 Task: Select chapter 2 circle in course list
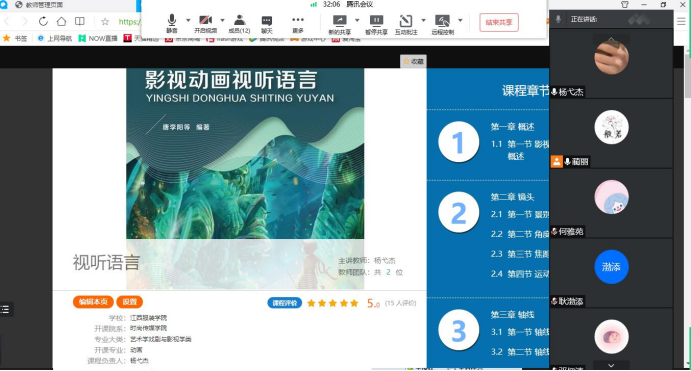459,213
